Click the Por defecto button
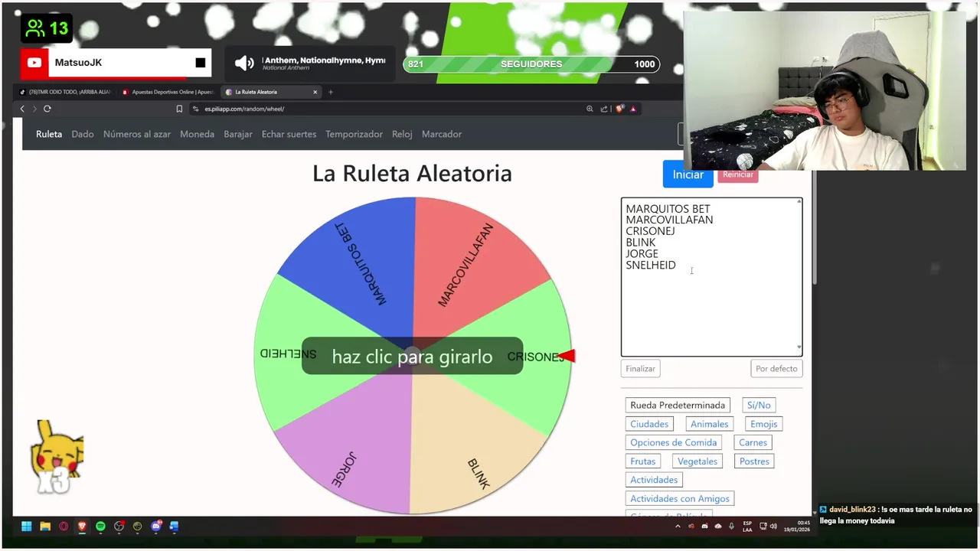The width and height of the screenshot is (980, 551). [x=776, y=369]
